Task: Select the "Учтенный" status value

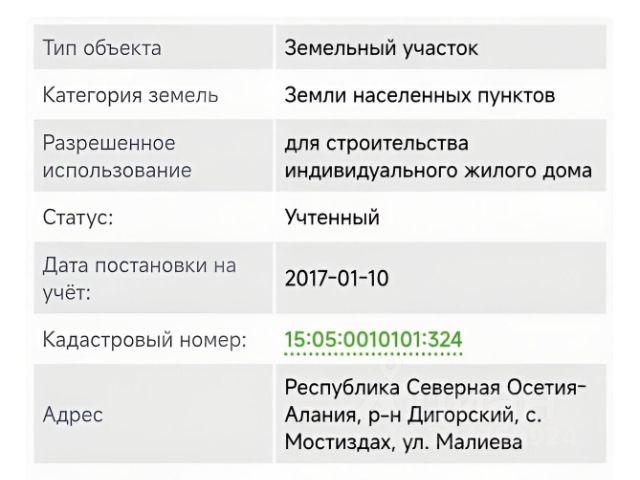Action: pos(333,217)
